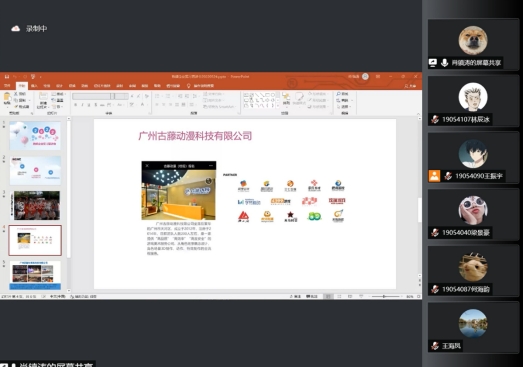Click the Save icon in title bar
The image size is (523, 367).
click(7, 77)
